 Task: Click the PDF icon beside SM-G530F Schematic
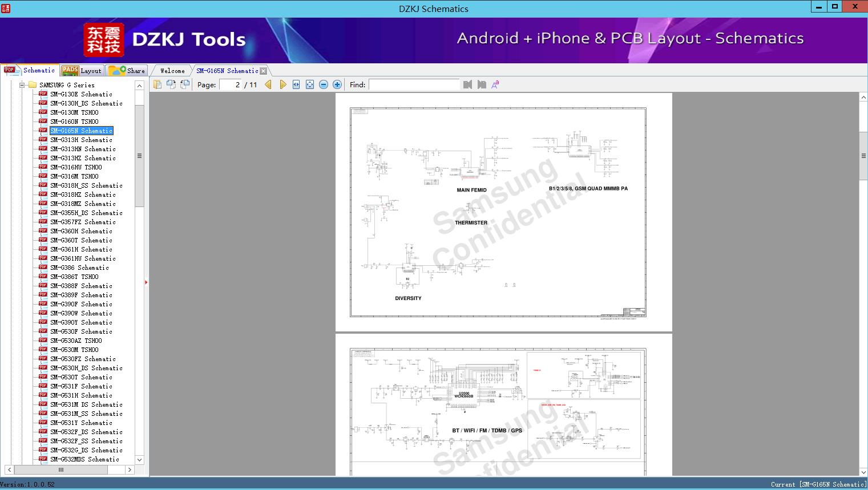[43, 331]
